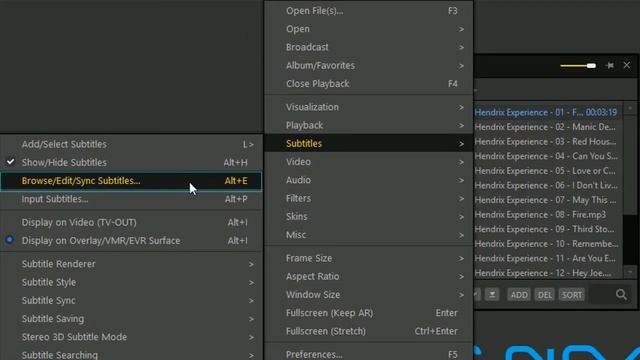640x360 pixels.
Task: Expand the Frame Size submenu
Action: pos(369,258)
